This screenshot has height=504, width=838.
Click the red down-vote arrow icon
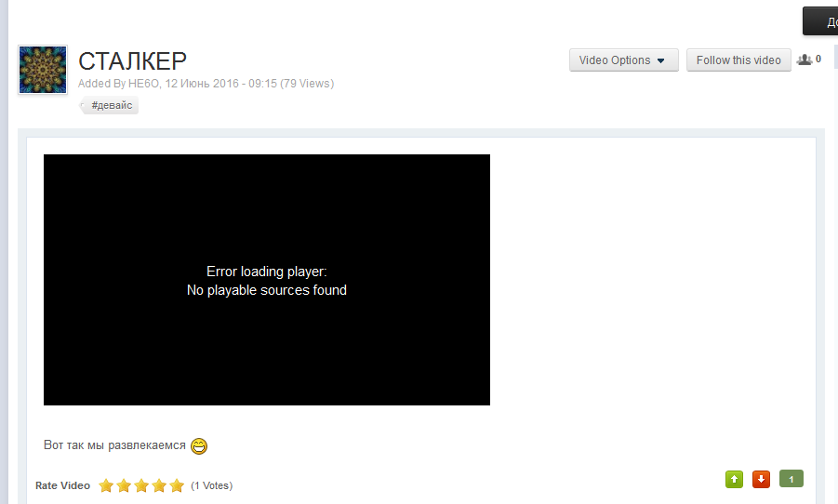pos(761,479)
